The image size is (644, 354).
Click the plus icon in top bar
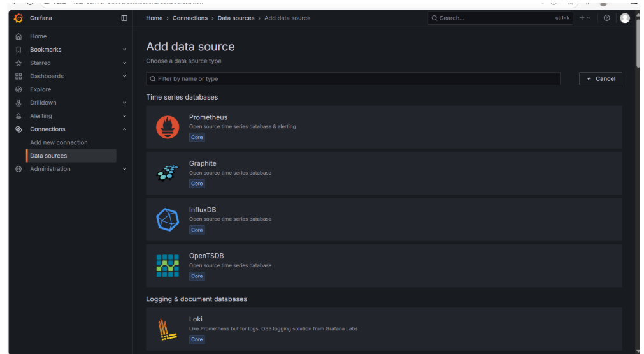[582, 18]
